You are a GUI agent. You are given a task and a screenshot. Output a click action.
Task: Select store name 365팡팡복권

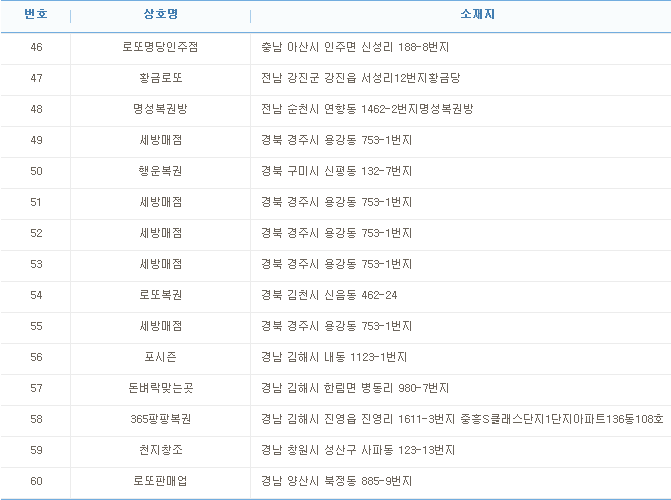(x=160, y=419)
